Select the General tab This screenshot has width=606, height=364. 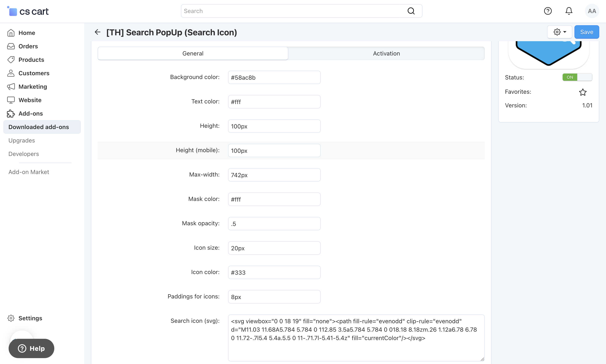point(193,53)
